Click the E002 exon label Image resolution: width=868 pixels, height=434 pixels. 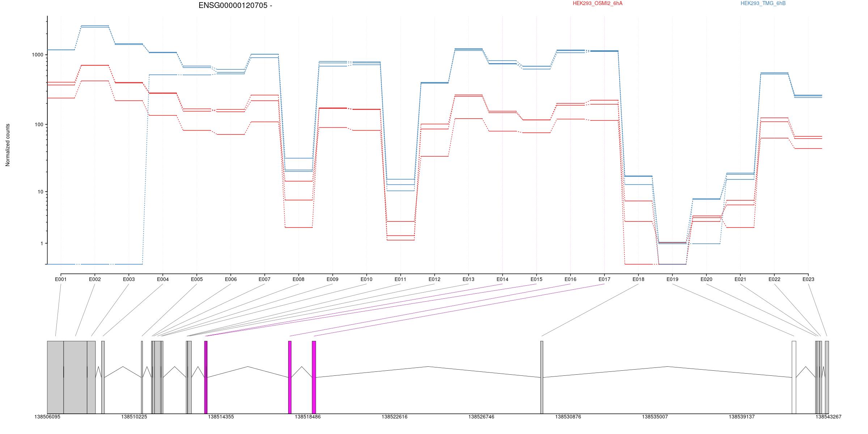95,279
